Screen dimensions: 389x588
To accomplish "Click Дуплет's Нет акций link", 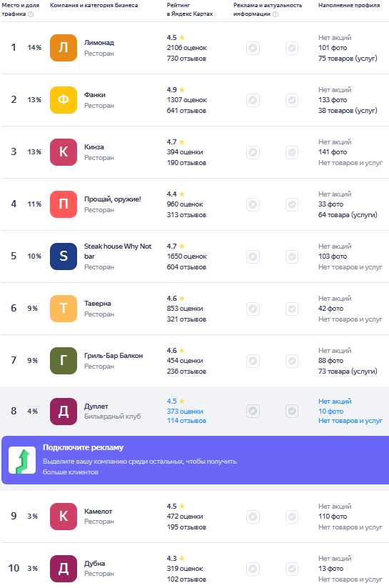I will point(335,402).
